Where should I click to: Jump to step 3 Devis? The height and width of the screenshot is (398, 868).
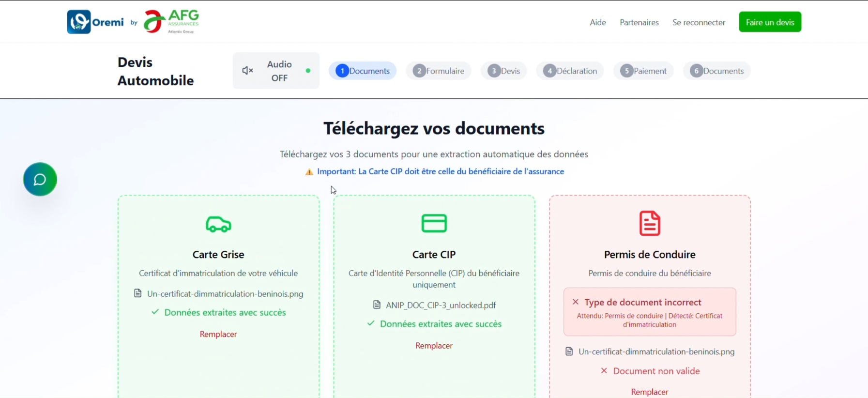click(x=503, y=71)
